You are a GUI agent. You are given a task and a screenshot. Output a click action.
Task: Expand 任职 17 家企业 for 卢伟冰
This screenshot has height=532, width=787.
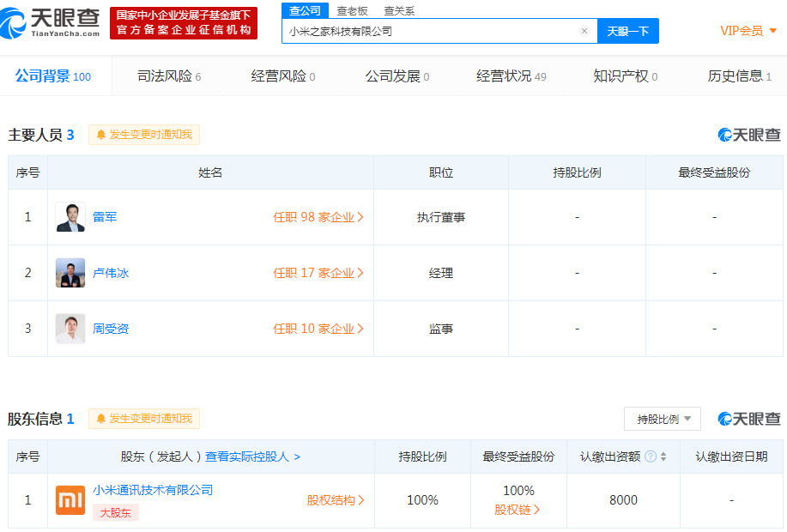click(x=318, y=273)
